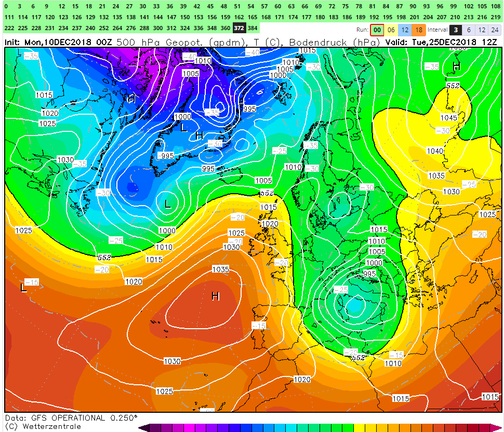Show forecast hour 219
Screen dimensions: 504x432
pyautogui.click(x=495, y=17)
